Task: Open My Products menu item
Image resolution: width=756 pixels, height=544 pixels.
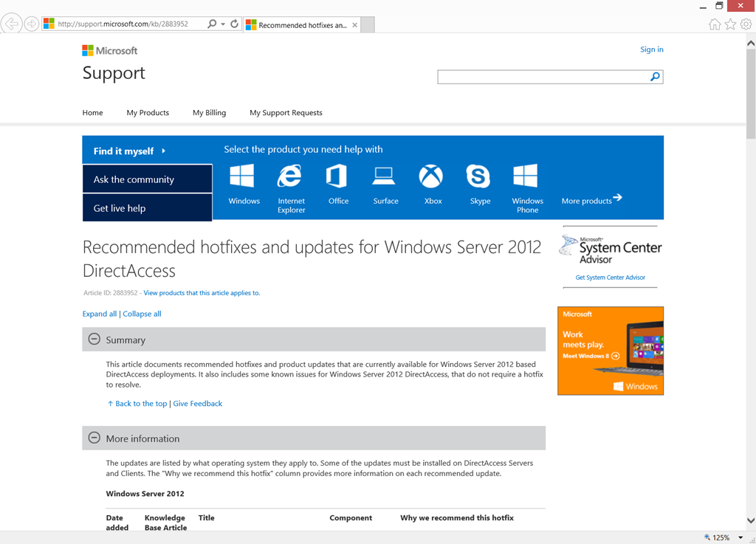Action: pos(148,113)
